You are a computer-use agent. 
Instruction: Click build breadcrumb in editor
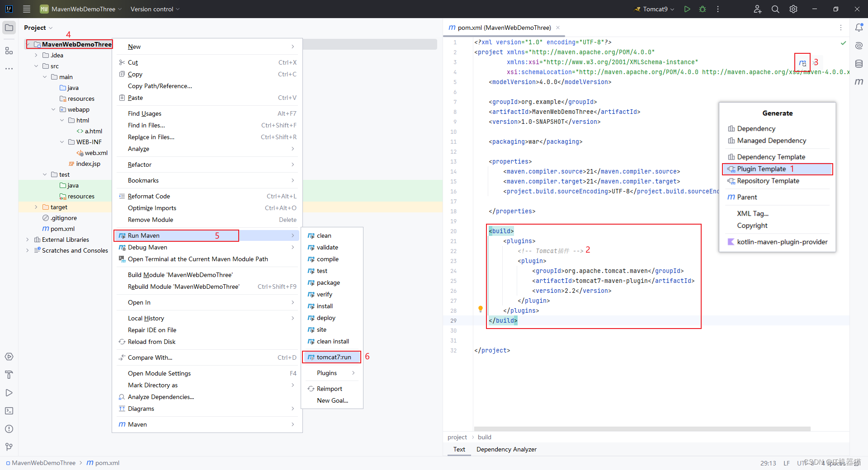[x=484, y=437]
